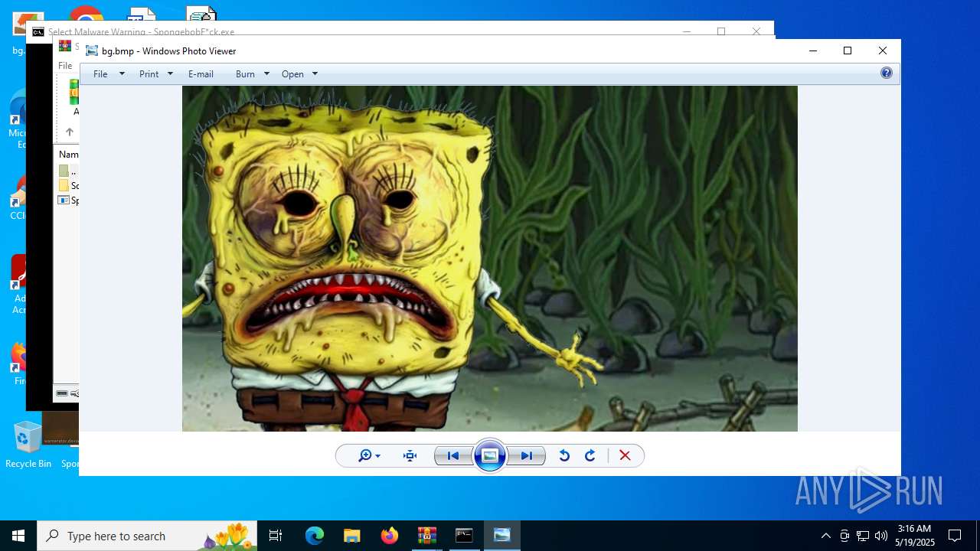Screen dimensions: 980x551
Task: Open the Burn menu
Action: click(245, 74)
